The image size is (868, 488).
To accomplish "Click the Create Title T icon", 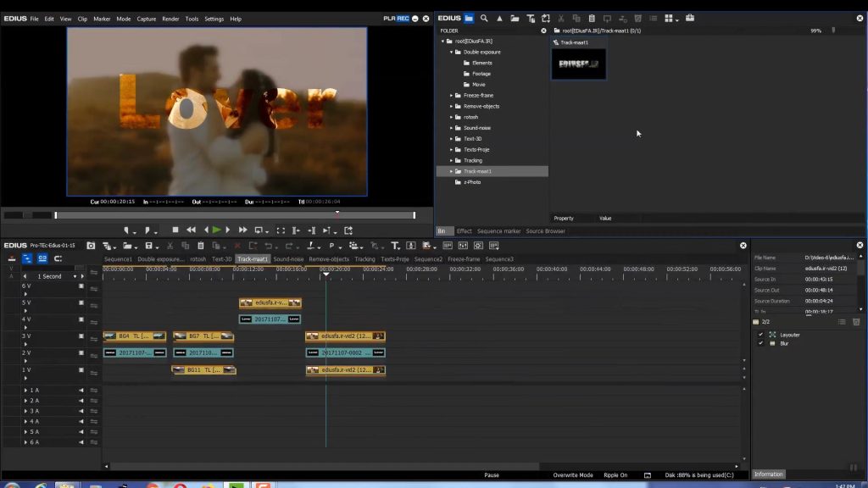I will [x=395, y=246].
